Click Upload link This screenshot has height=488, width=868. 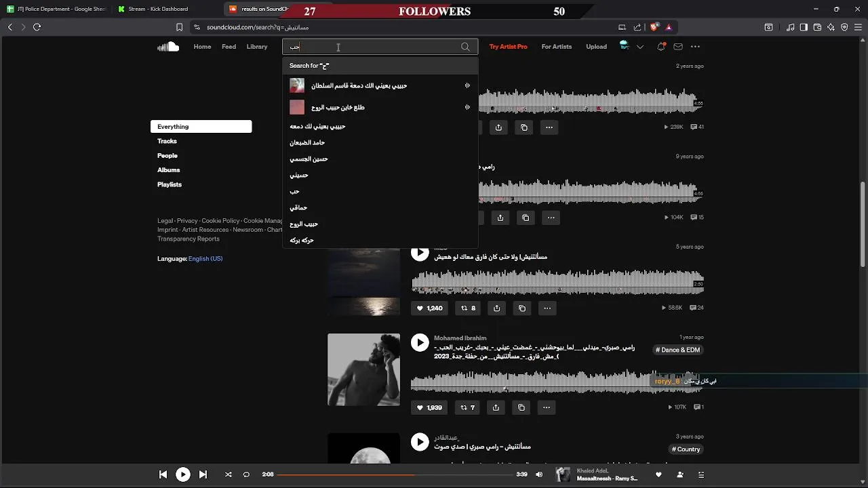tap(596, 47)
